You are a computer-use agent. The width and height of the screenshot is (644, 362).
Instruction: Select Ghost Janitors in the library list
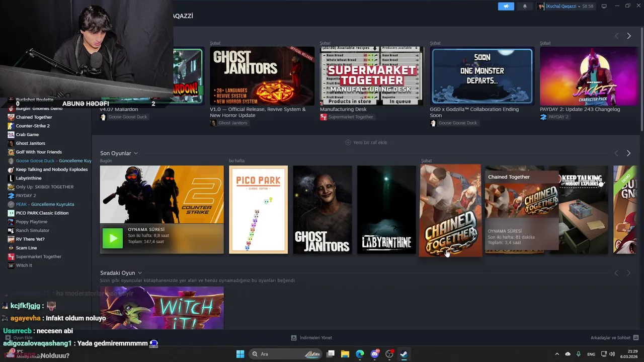(x=30, y=143)
